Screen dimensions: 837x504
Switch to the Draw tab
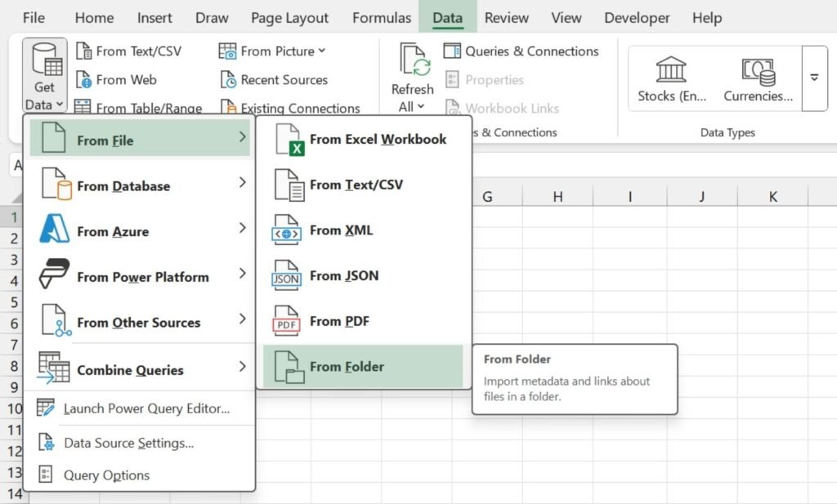pyautogui.click(x=212, y=18)
